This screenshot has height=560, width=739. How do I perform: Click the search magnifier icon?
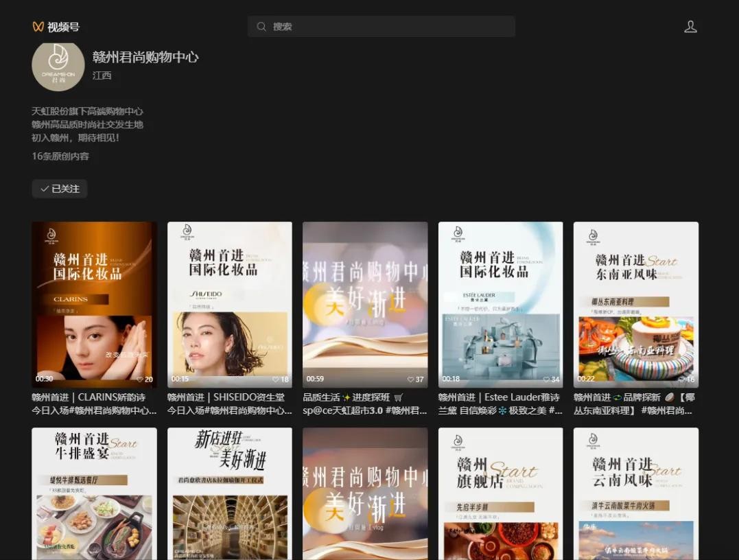coord(261,27)
